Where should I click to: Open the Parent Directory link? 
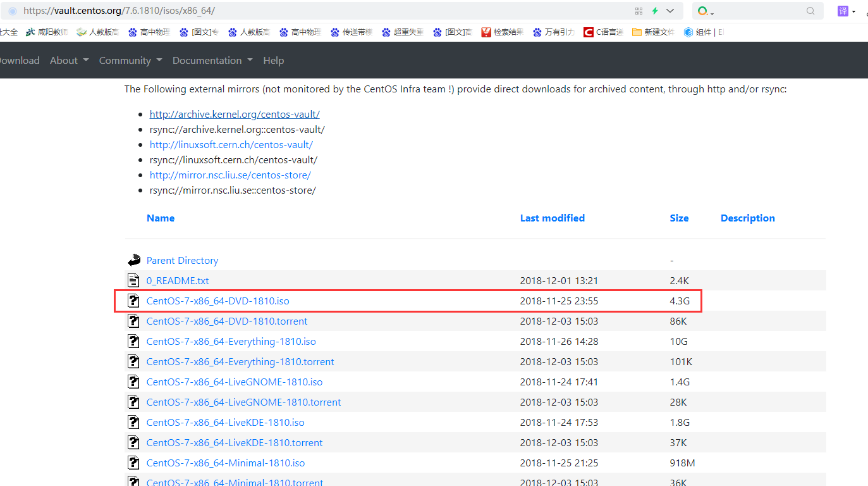tap(182, 261)
